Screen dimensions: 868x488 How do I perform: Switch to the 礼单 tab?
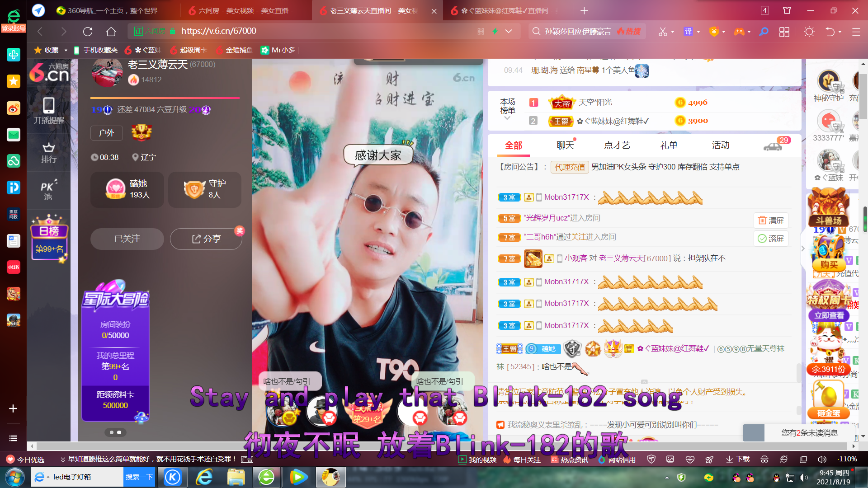coord(669,145)
